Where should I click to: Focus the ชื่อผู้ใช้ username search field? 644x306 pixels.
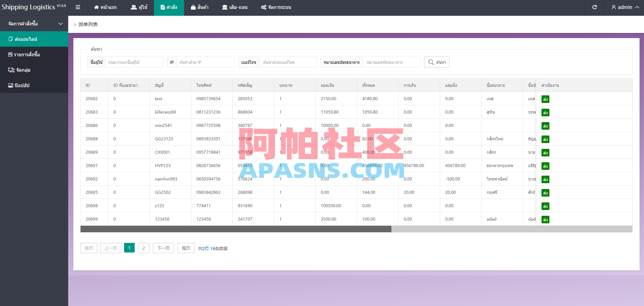coord(134,62)
